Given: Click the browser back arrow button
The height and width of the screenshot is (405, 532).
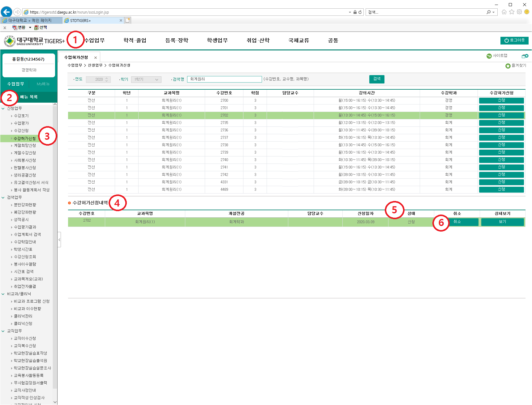Looking at the screenshot, I should [6, 12].
